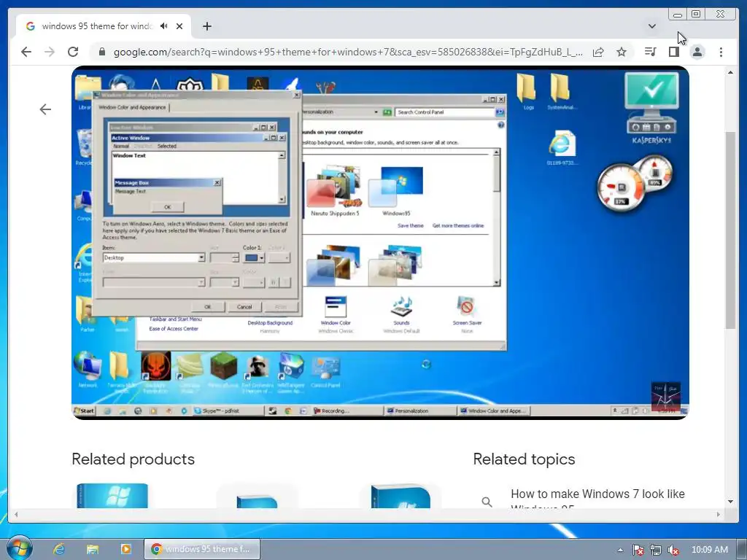Open the muted volume tray icon

pos(673,550)
